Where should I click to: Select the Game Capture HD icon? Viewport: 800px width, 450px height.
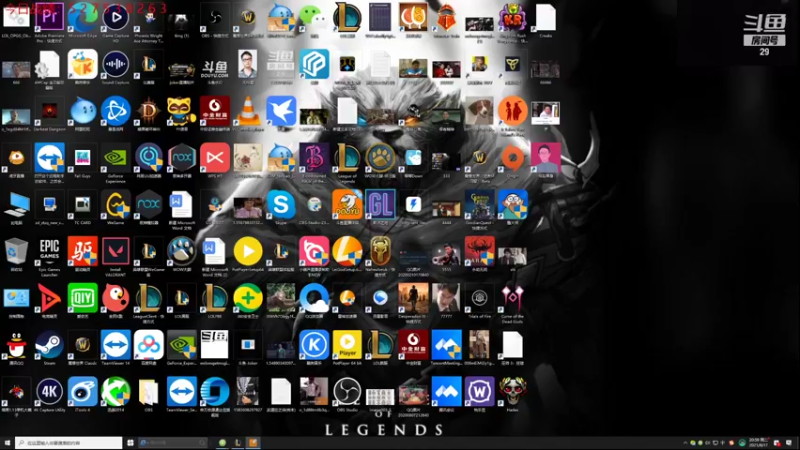116,17
